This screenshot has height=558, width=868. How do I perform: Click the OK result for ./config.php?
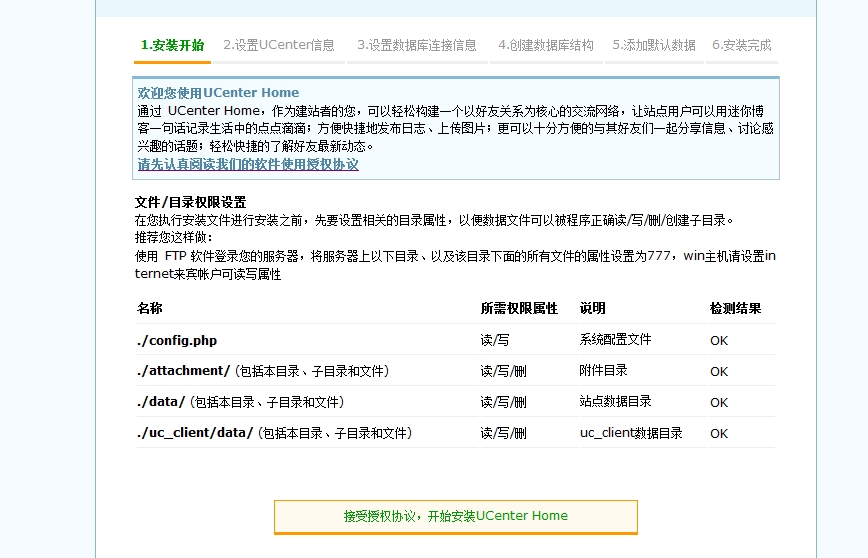719,340
